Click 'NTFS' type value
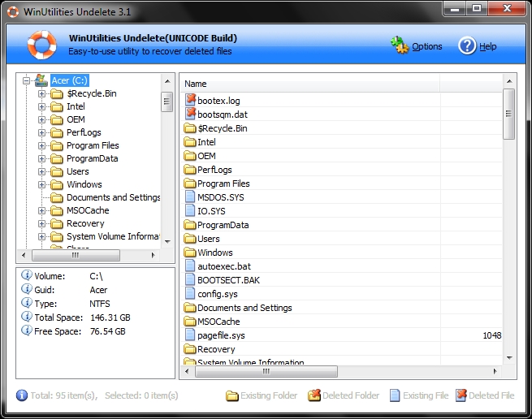532x419 pixels. click(100, 304)
